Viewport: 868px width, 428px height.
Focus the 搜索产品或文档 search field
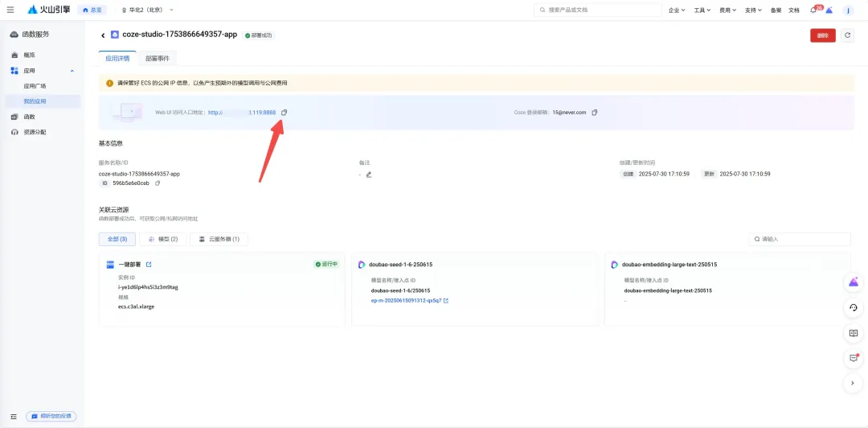coord(598,10)
